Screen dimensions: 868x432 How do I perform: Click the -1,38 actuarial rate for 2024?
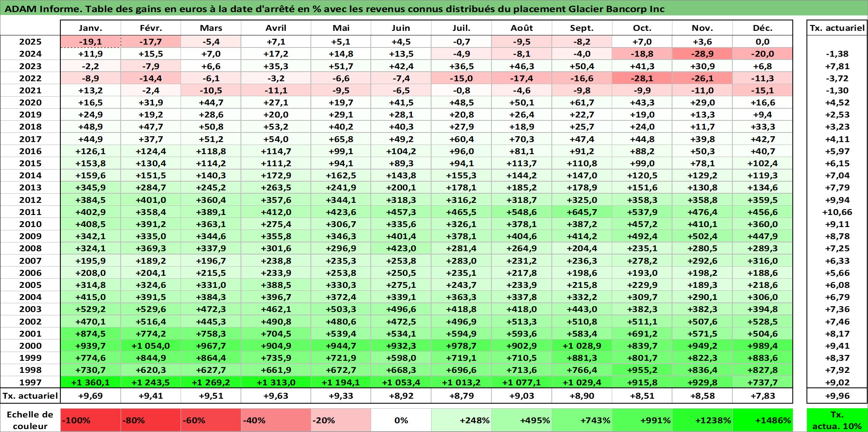pos(837,54)
